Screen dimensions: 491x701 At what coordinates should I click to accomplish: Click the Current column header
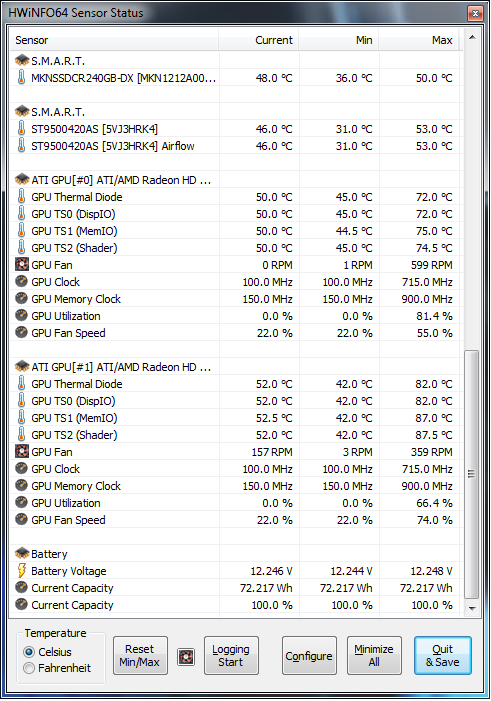click(x=259, y=40)
